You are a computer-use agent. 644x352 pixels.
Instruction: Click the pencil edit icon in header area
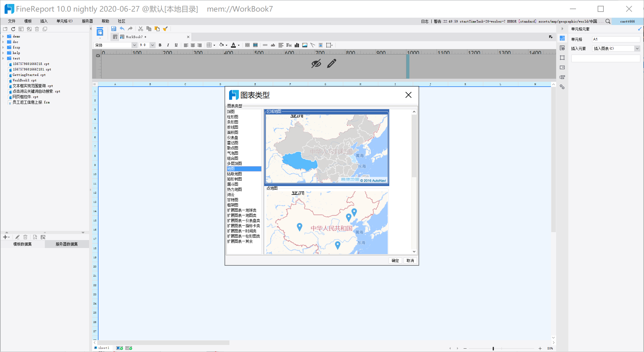point(332,63)
